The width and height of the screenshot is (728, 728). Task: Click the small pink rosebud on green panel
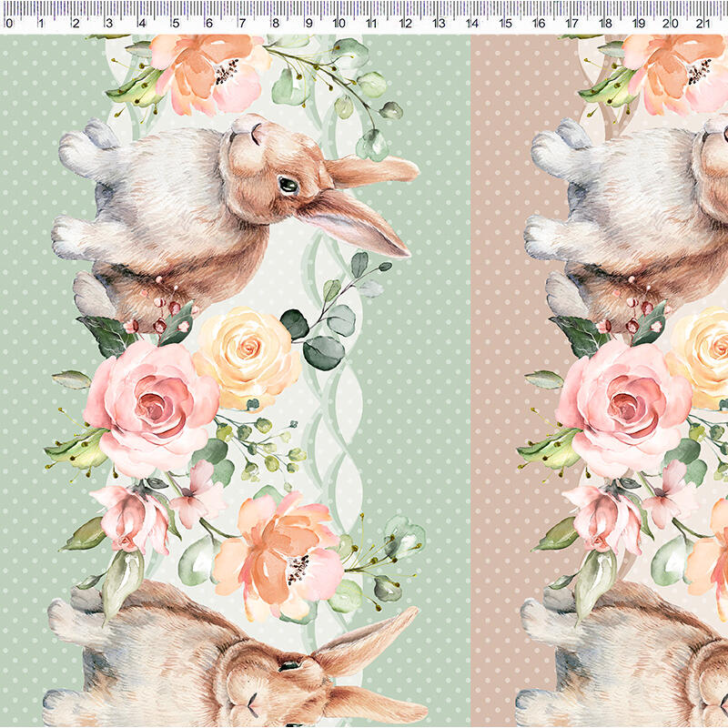pyautogui.click(x=132, y=519)
